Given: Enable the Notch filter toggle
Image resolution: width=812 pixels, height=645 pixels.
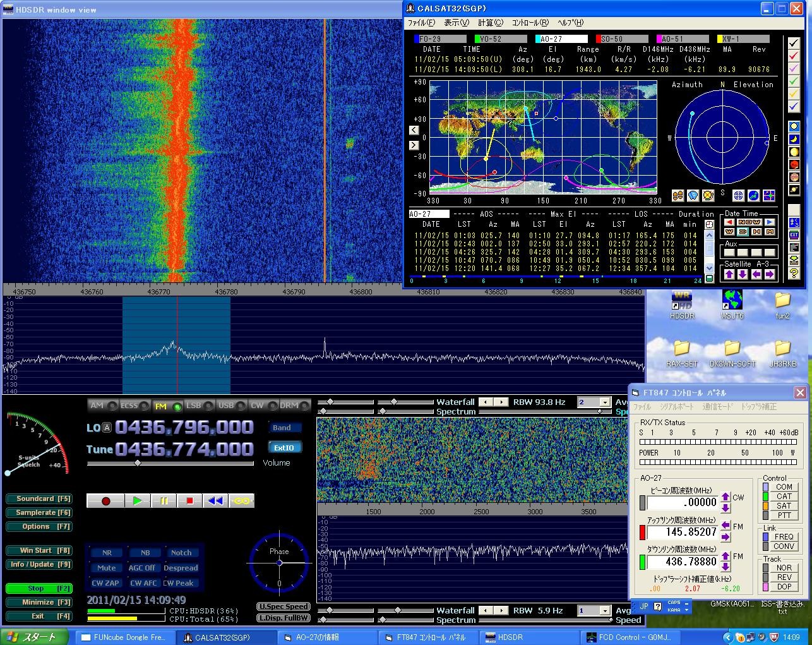Looking at the screenshot, I should (181, 553).
